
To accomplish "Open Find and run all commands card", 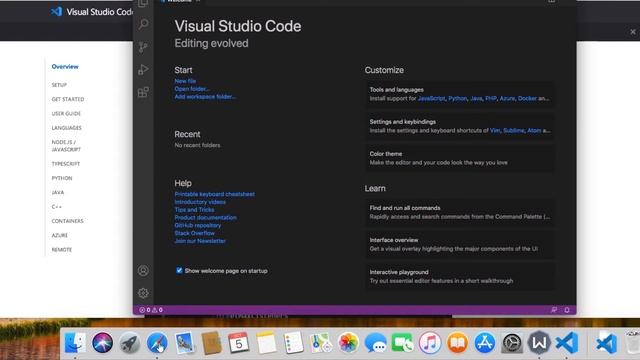I will pyautogui.click(x=460, y=212).
